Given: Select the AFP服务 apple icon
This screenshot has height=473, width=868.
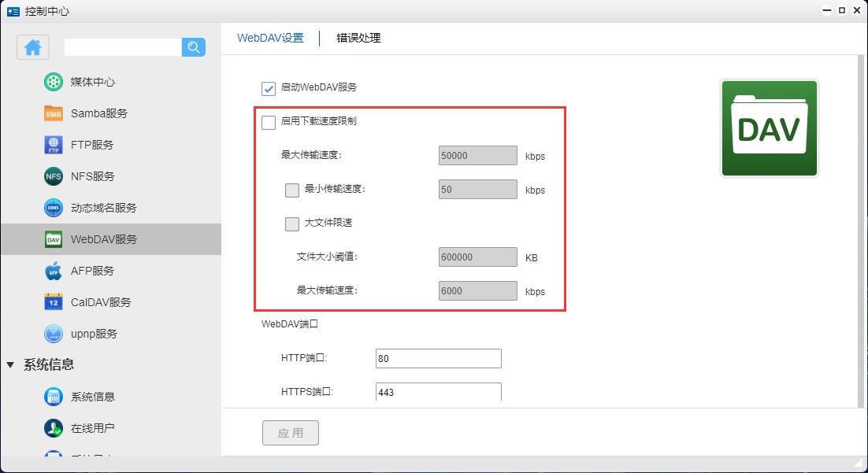Looking at the screenshot, I should click(54, 271).
